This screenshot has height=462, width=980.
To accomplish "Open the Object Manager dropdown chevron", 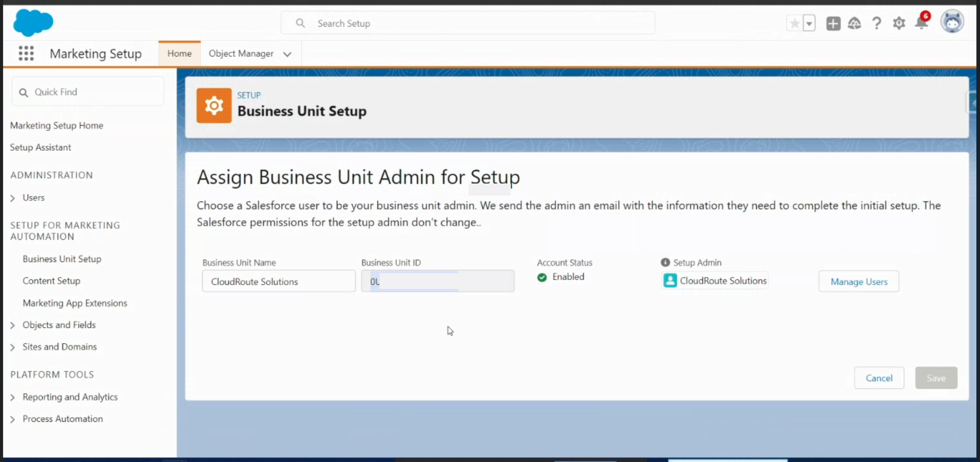I will (287, 54).
